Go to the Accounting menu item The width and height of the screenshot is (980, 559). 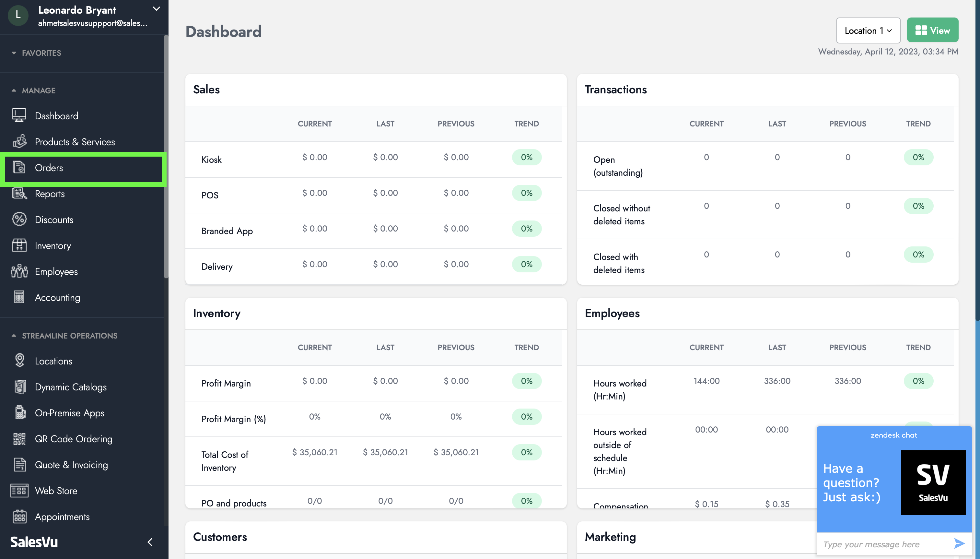[57, 298]
